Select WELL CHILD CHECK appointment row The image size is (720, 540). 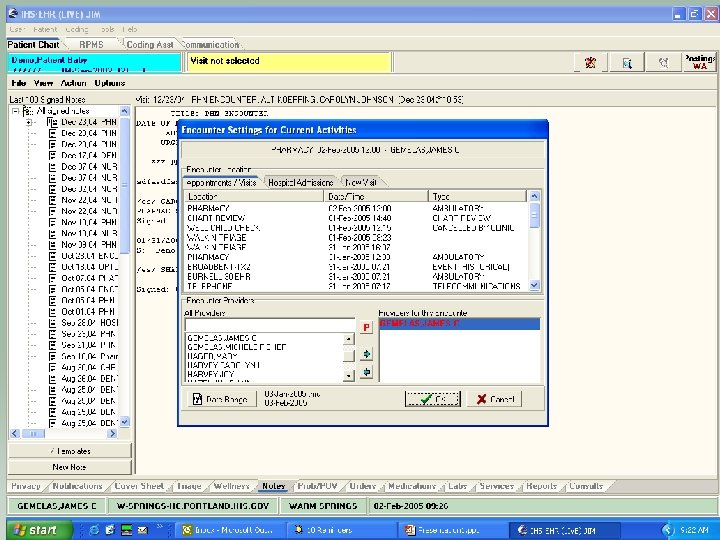[357, 228]
